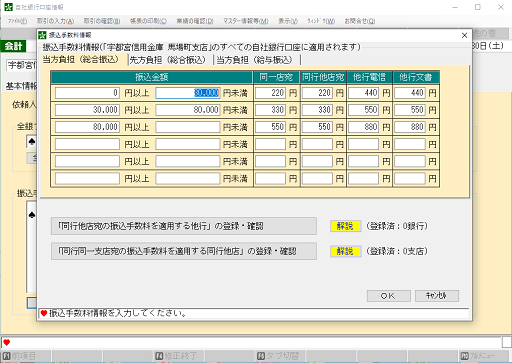Image resolution: width=512 pixels, height=363 pixels.
Task: Open the 取引の入力(A) menu
Action: (55, 21)
